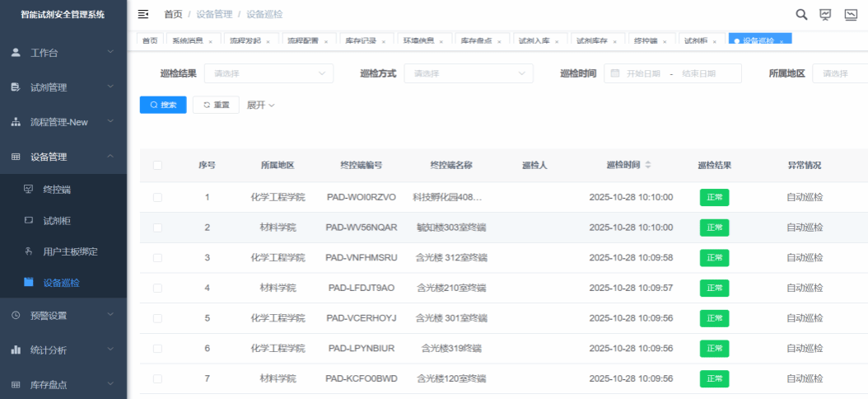Open the 试剂柜 sidebar menu item
This screenshot has width=868, height=399.
pos(57,220)
